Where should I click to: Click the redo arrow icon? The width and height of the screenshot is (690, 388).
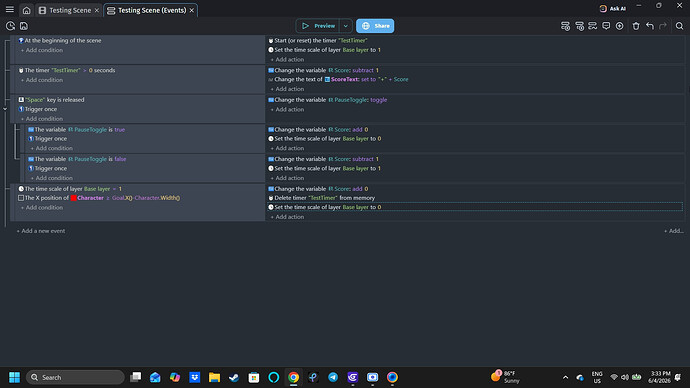click(663, 26)
